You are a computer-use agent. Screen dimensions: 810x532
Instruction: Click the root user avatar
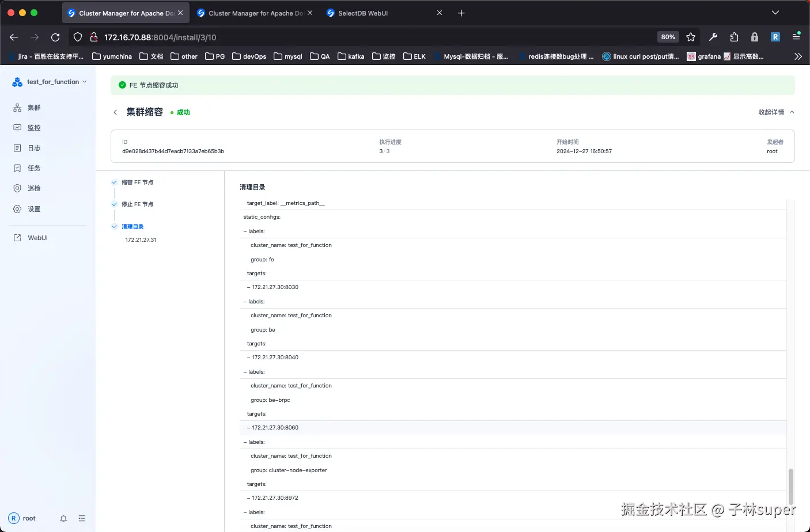14,518
